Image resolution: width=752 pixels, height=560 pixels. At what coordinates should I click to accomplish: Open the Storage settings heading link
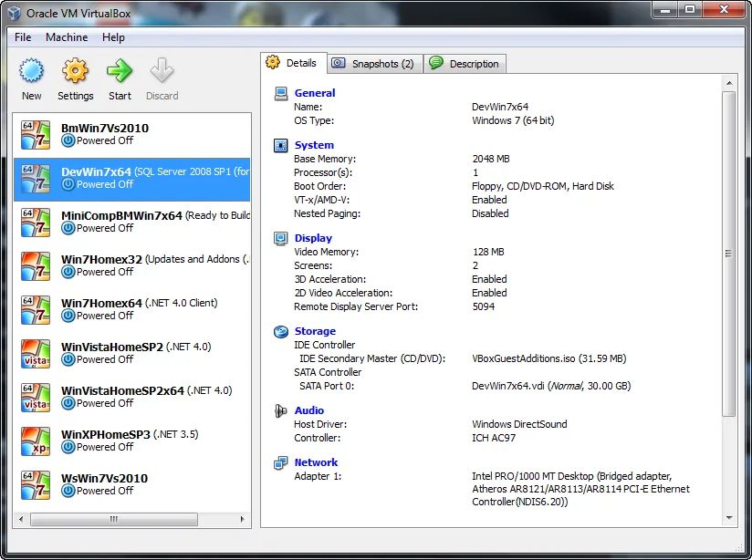(x=315, y=331)
